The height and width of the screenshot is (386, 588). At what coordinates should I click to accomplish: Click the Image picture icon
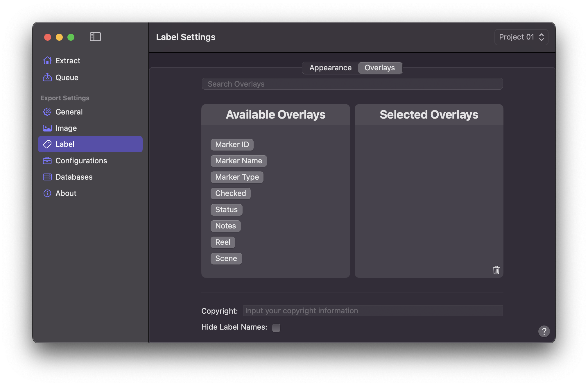pos(47,128)
